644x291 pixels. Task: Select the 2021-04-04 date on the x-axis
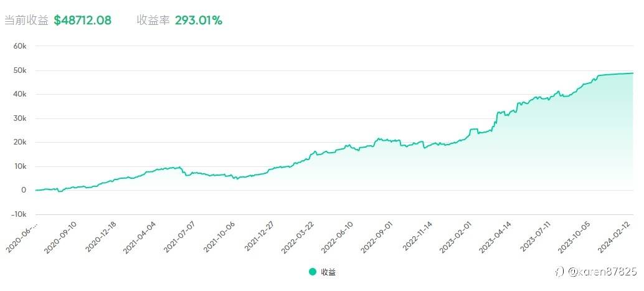(141, 237)
